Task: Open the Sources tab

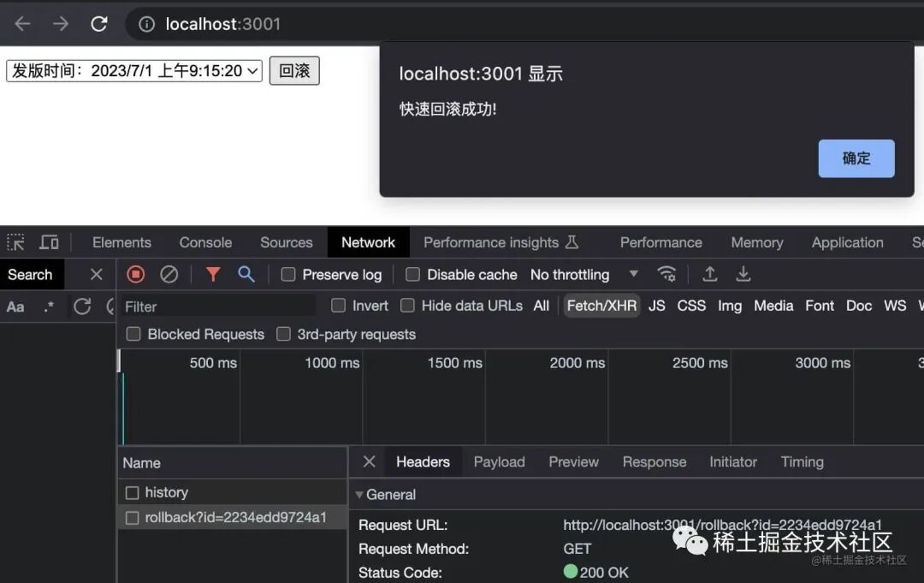Action: point(287,242)
